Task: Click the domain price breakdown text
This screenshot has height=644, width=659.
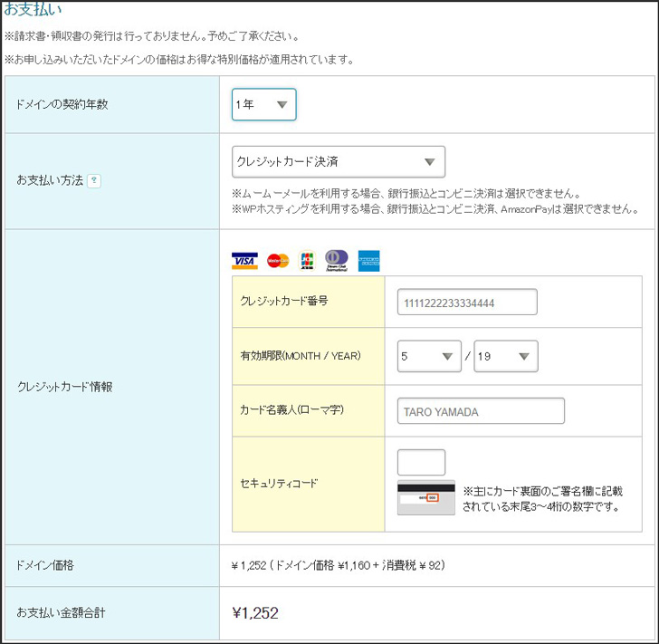Action: click(x=338, y=565)
